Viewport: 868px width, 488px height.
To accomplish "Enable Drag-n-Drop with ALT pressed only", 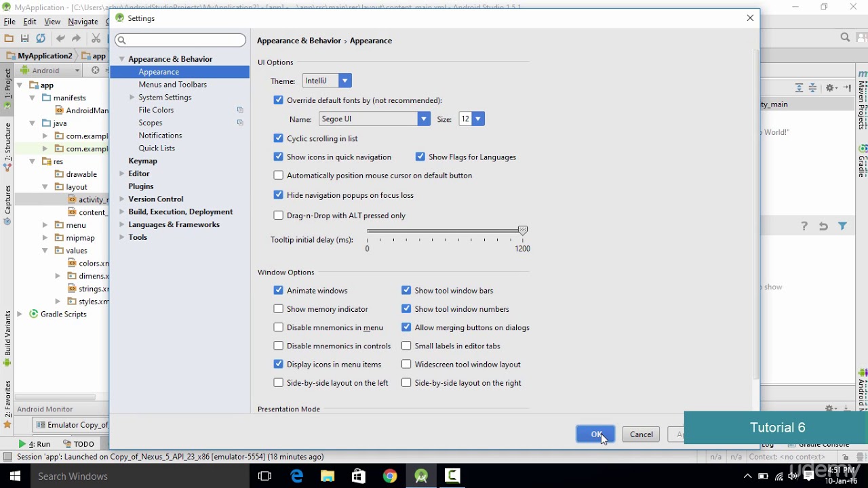I will coord(278,216).
